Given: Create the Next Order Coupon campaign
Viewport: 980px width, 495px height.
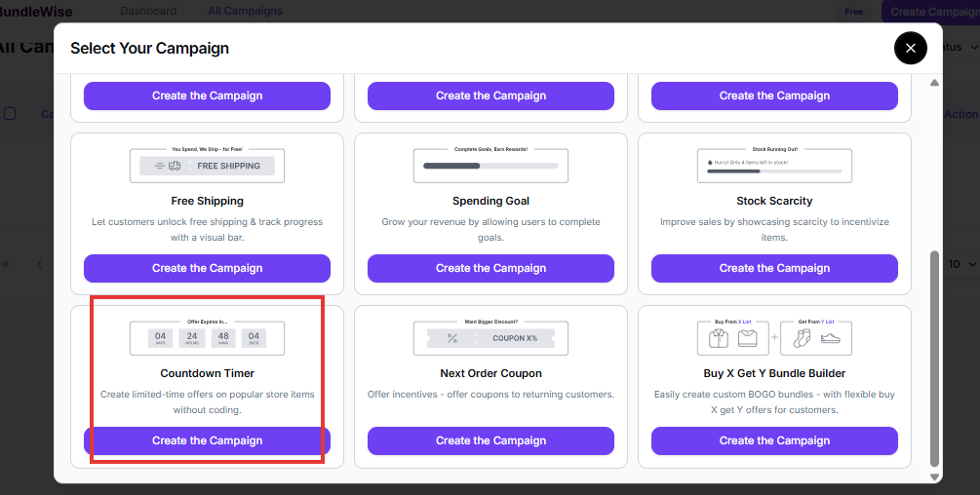Looking at the screenshot, I should [x=490, y=440].
